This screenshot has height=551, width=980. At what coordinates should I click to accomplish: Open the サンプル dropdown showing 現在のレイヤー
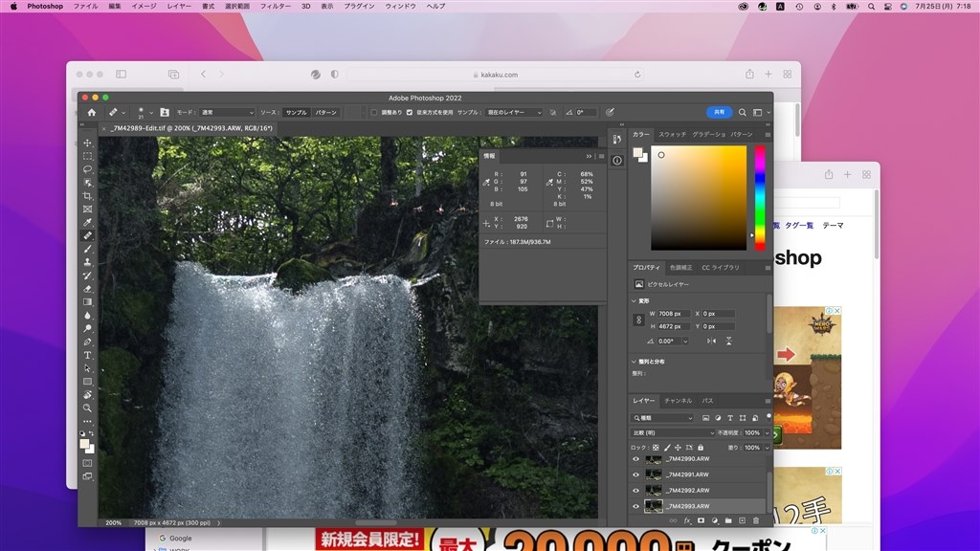pyautogui.click(x=513, y=112)
